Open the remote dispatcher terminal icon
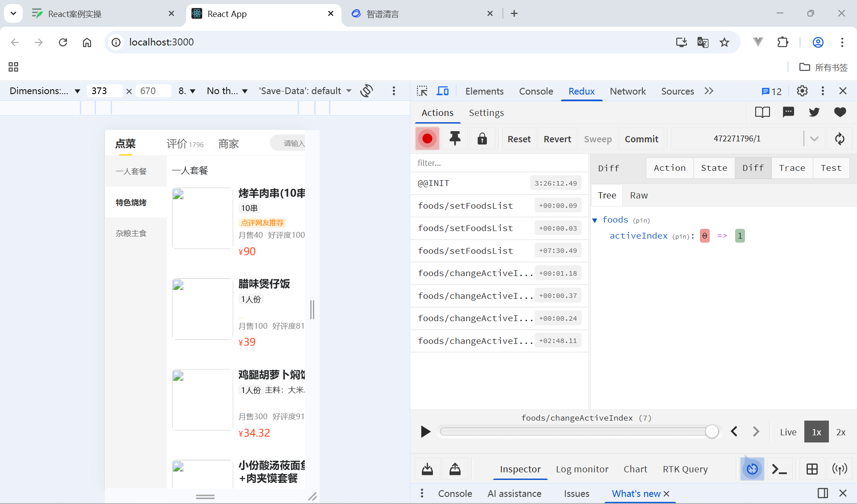Screen dimensions: 857x504 (779, 469)
